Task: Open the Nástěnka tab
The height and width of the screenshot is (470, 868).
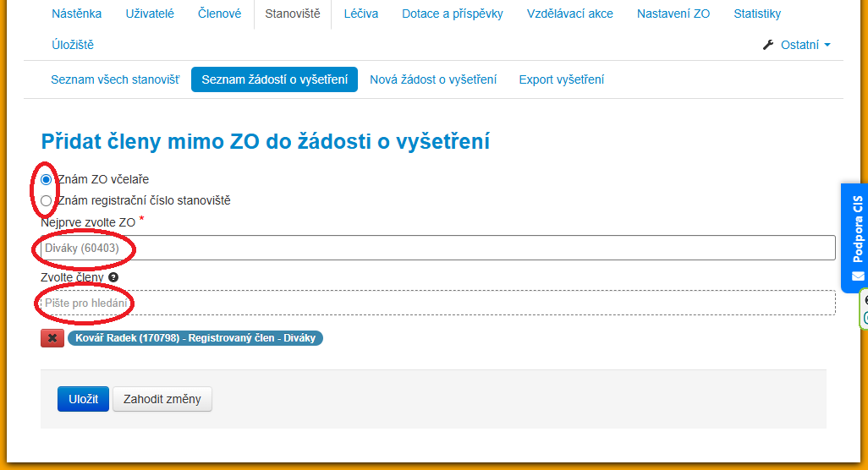Action: (x=76, y=14)
